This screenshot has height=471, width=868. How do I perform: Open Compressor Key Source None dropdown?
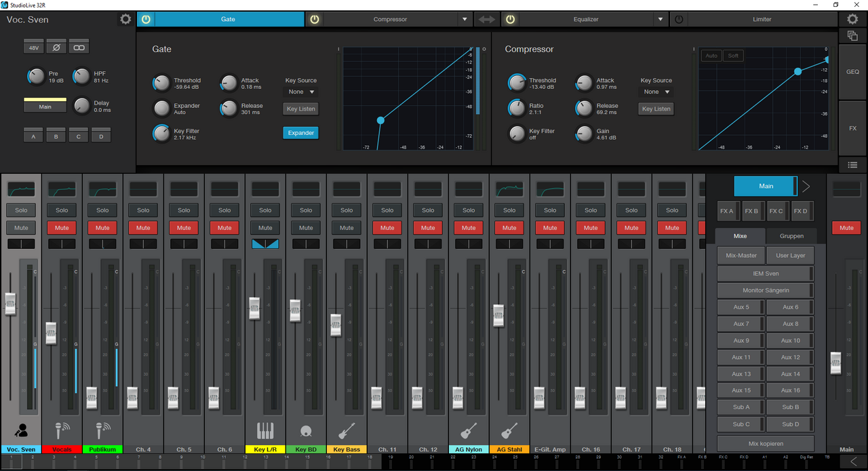click(x=656, y=92)
